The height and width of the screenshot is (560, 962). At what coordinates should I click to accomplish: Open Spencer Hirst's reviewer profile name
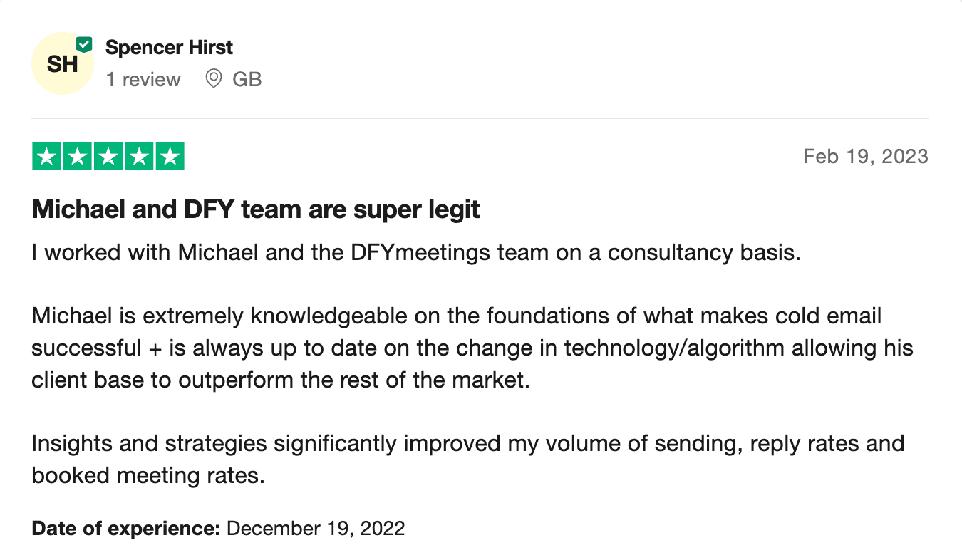169,48
